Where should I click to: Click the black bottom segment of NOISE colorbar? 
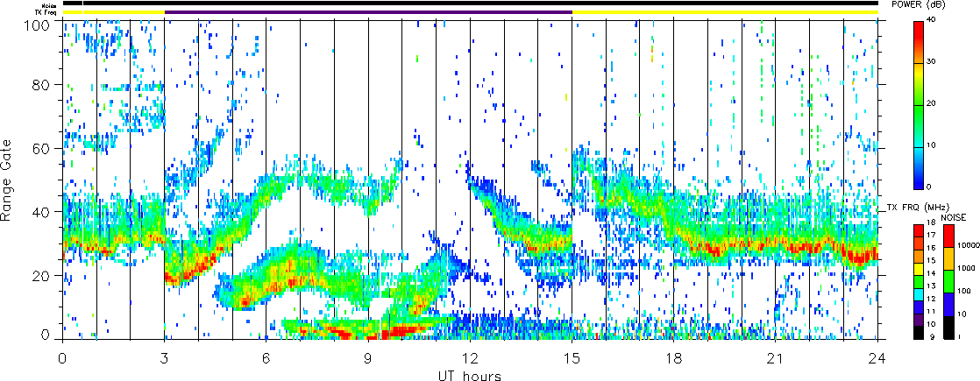point(948,328)
